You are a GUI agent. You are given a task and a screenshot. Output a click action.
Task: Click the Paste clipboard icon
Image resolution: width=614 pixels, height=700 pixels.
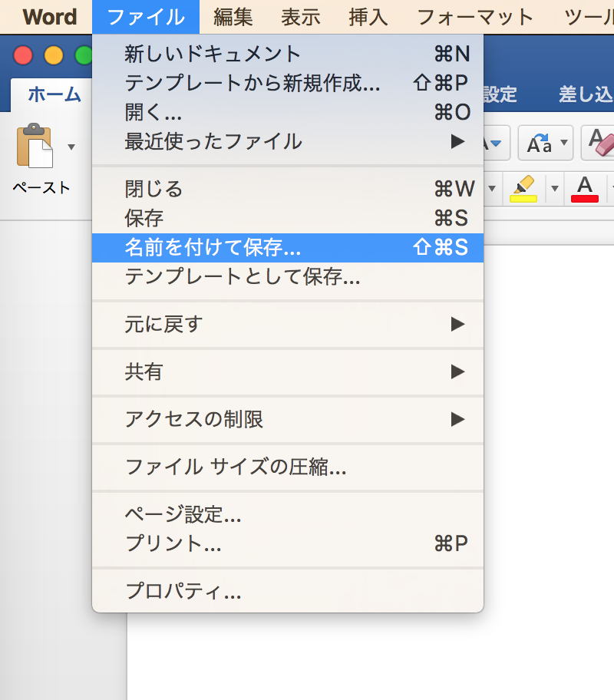point(35,146)
